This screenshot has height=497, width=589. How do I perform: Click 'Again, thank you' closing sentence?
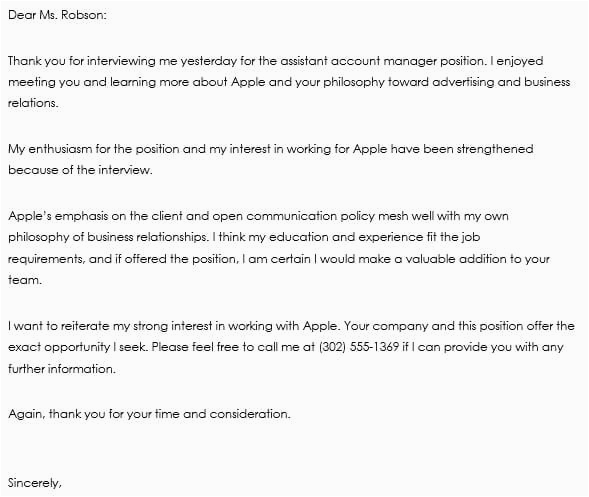[57, 414]
